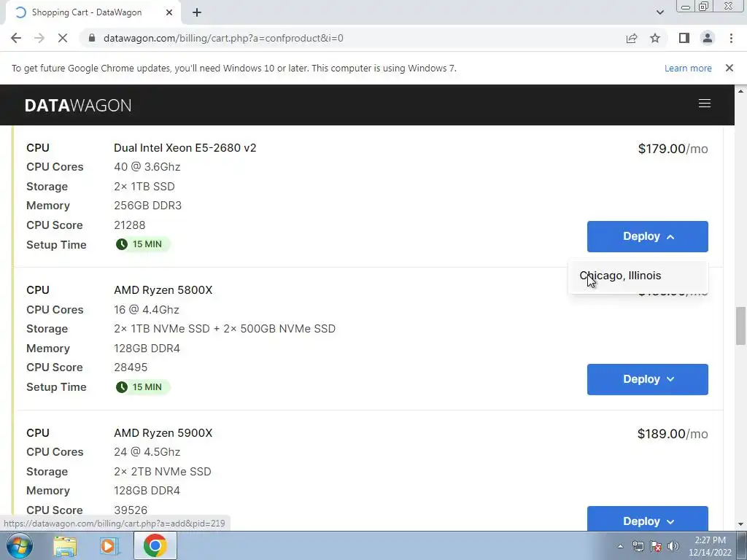Click CPU Score value 21288

click(130, 225)
